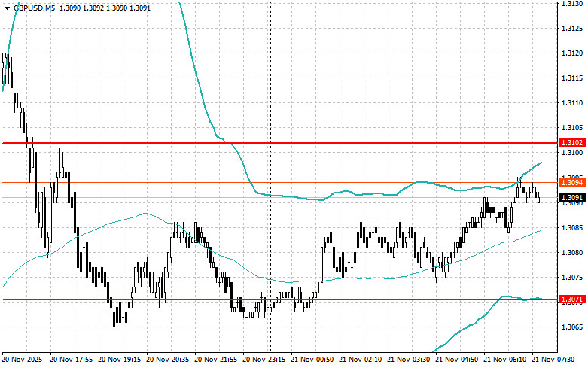Select the 20 Nov 17:55 time label
Viewport: 588px width, 368px height.
(72, 360)
